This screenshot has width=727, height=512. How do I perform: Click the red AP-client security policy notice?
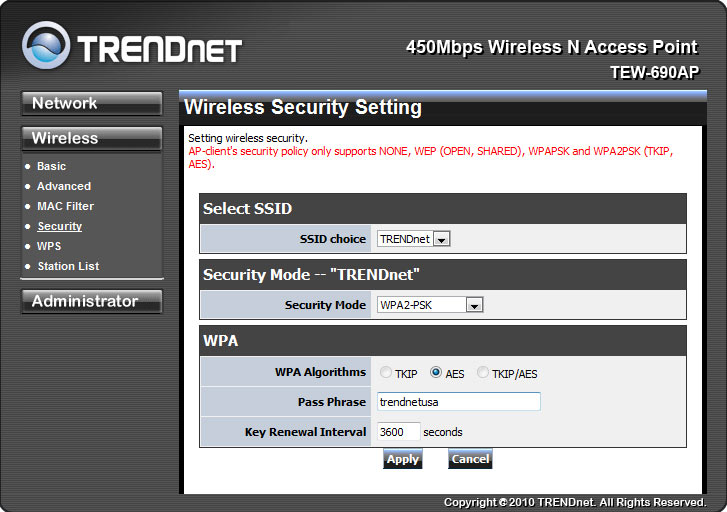[430, 158]
